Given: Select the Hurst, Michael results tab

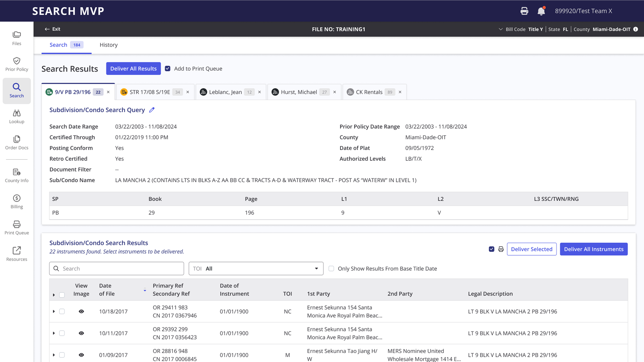Looking at the screenshot, I should pos(299,92).
